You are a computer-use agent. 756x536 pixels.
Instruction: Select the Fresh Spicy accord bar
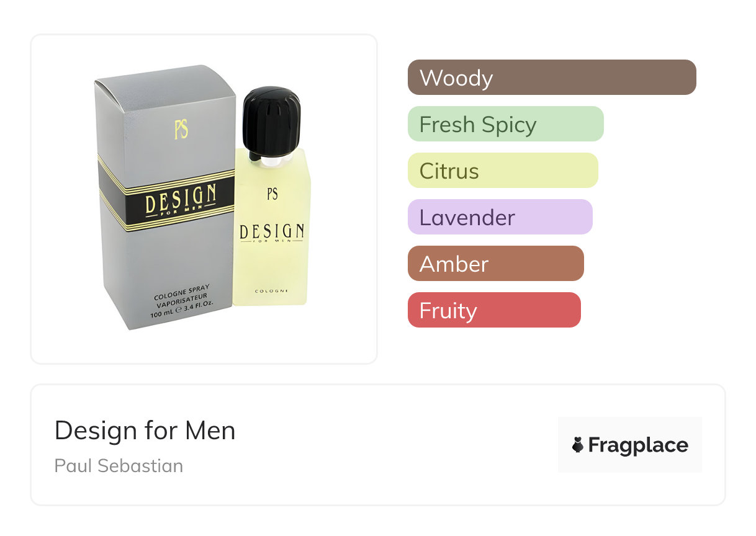505,124
